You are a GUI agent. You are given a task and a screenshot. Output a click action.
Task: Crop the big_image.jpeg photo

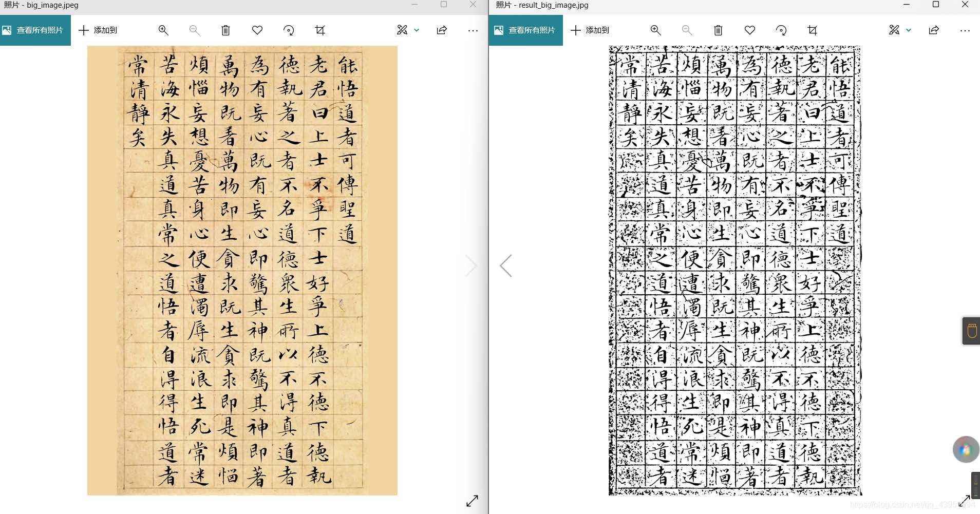point(320,30)
